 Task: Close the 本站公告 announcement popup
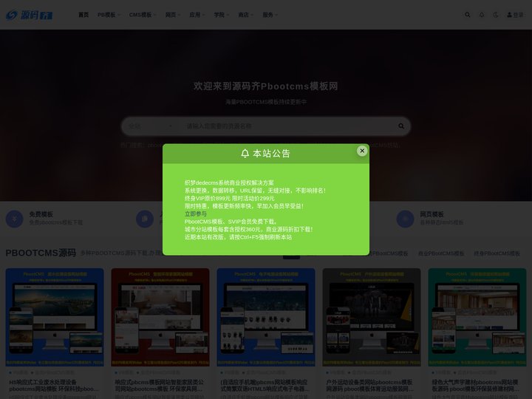[362, 151]
